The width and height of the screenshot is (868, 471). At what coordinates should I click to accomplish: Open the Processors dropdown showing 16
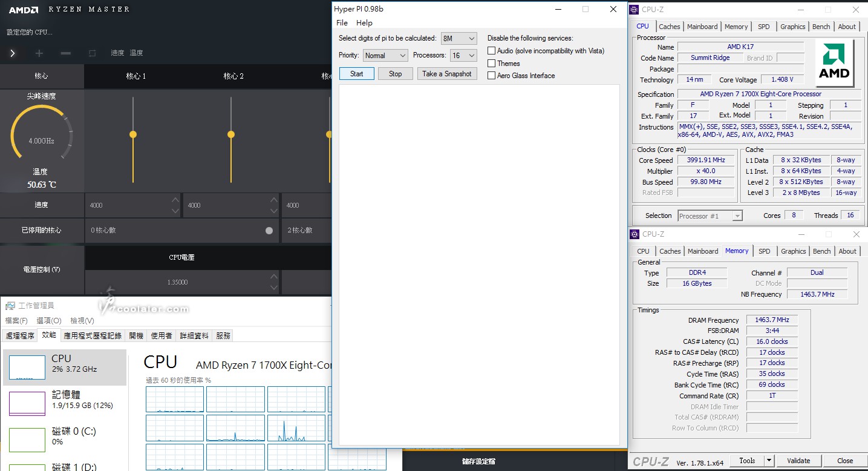pos(463,56)
